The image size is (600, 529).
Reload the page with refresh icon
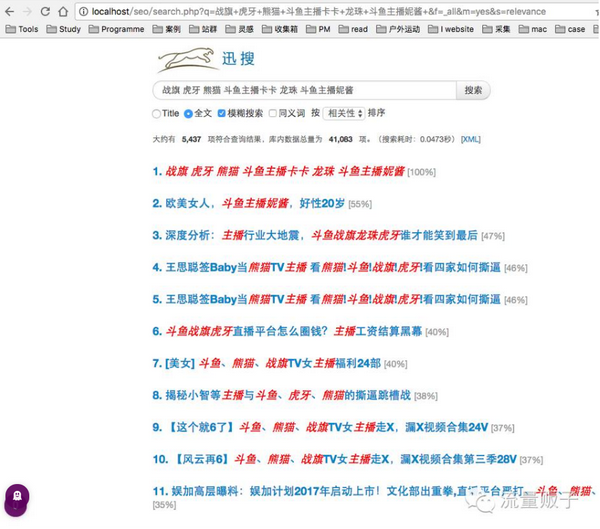(x=45, y=11)
